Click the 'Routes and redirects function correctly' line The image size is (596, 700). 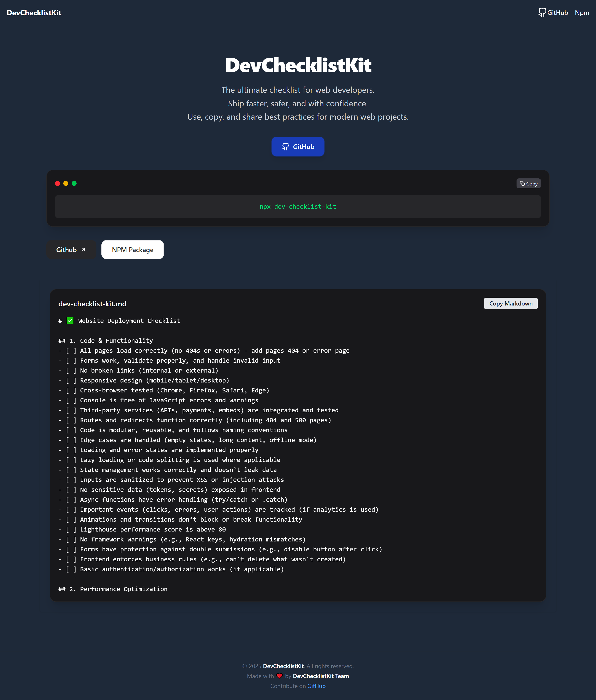coord(195,420)
